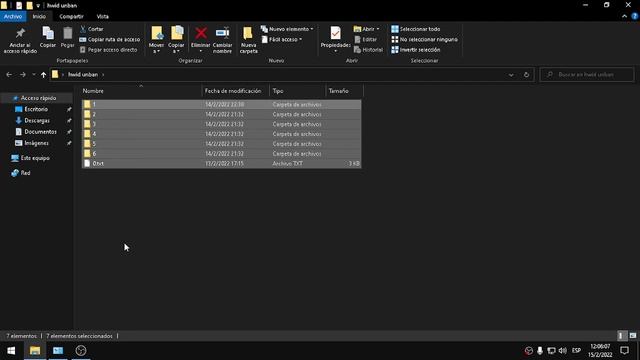The image size is (640, 360).
Task: Expand the address bar history dropdown
Action: pos(511,75)
